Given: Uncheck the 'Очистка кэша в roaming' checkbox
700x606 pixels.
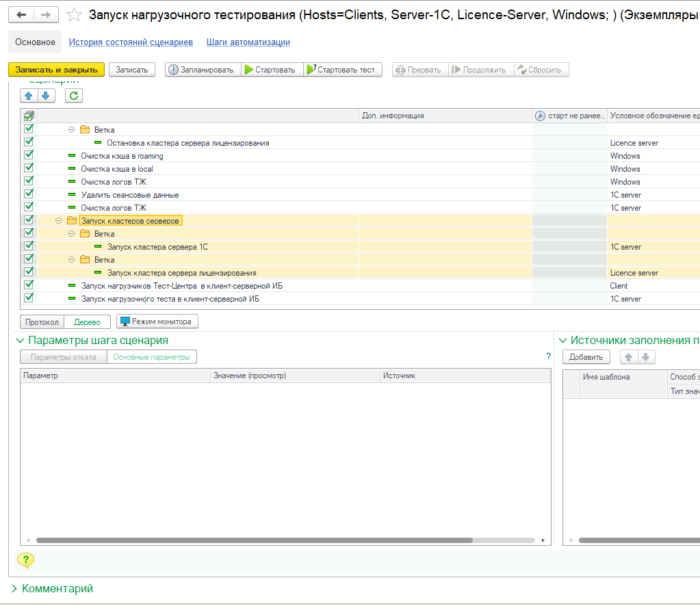Looking at the screenshot, I should pos(29,155).
